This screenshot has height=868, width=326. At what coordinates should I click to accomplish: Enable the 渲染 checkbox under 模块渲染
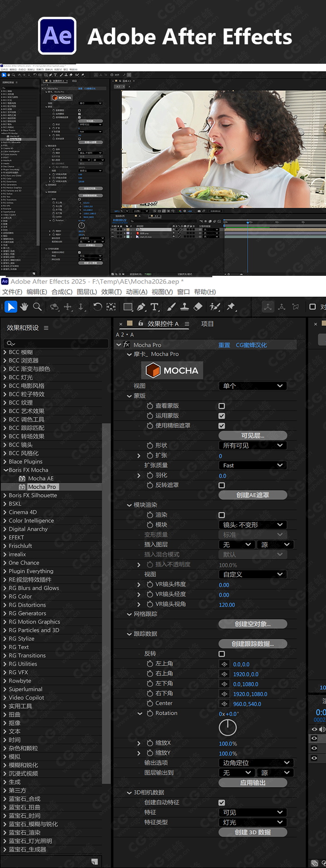[222, 515]
